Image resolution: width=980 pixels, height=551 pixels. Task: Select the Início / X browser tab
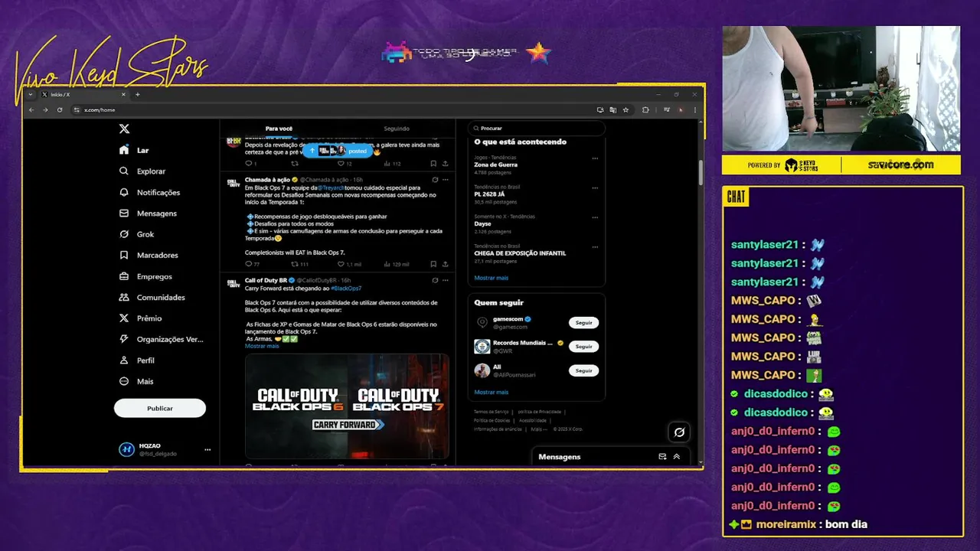[83, 94]
